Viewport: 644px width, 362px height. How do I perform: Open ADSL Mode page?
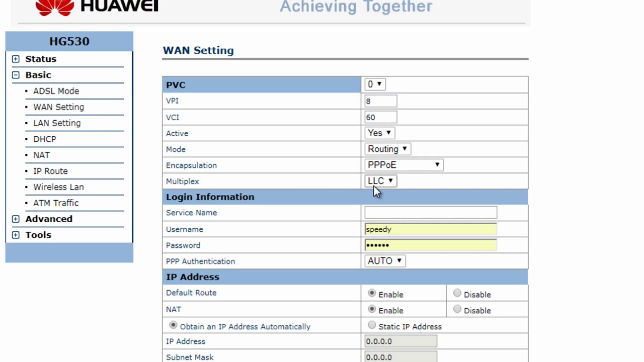56,91
